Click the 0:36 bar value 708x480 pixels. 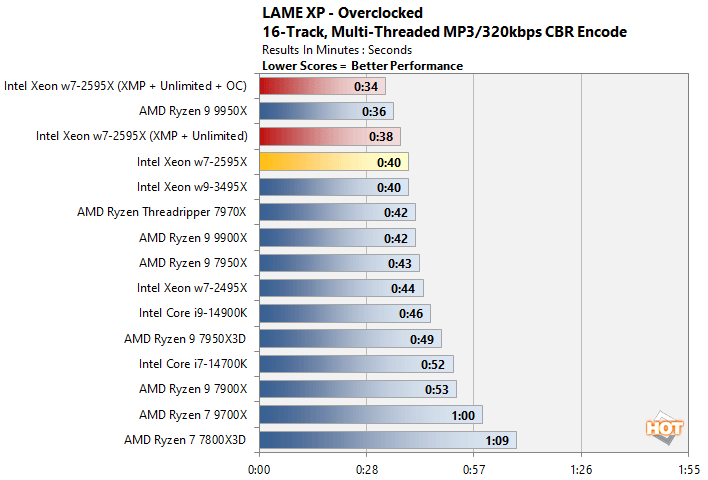pos(374,112)
